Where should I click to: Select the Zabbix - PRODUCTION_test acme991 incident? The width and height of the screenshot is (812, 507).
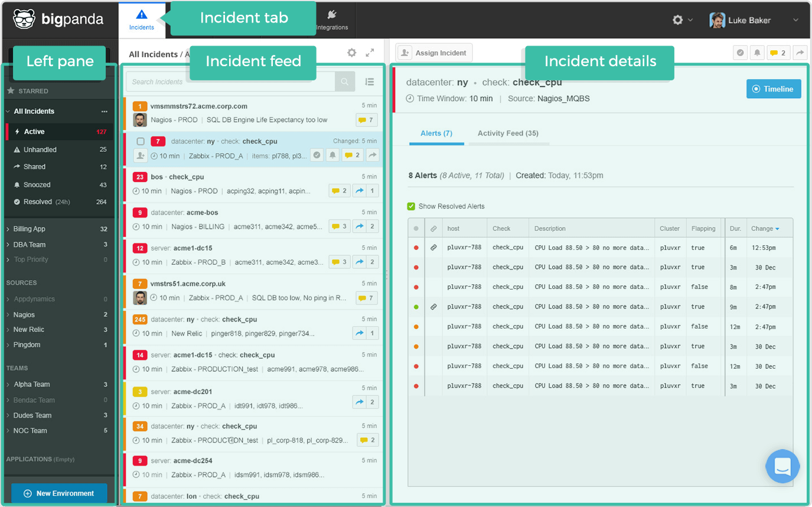coord(253,362)
